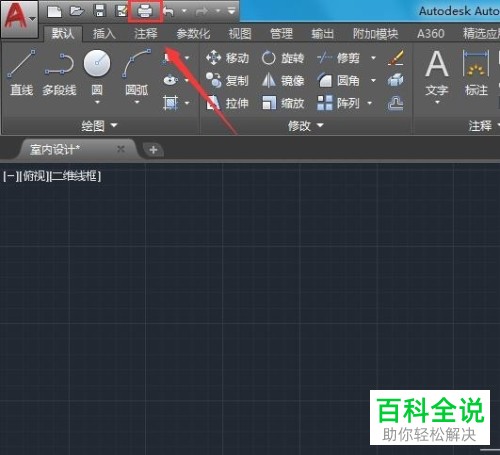This screenshot has height=455, width=500.
Task: Open a drawing file via folder icon
Action: coord(77,11)
